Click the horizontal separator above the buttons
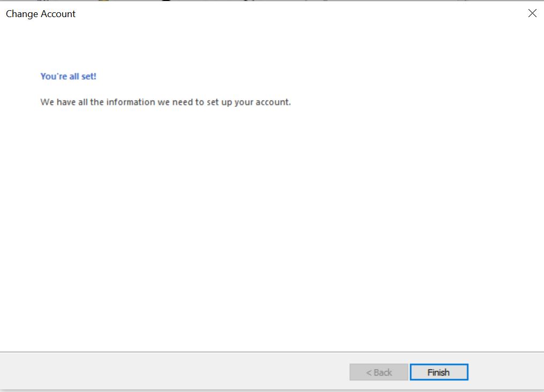The height and width of the screenshot is (392, 544). tap(214, 352)
